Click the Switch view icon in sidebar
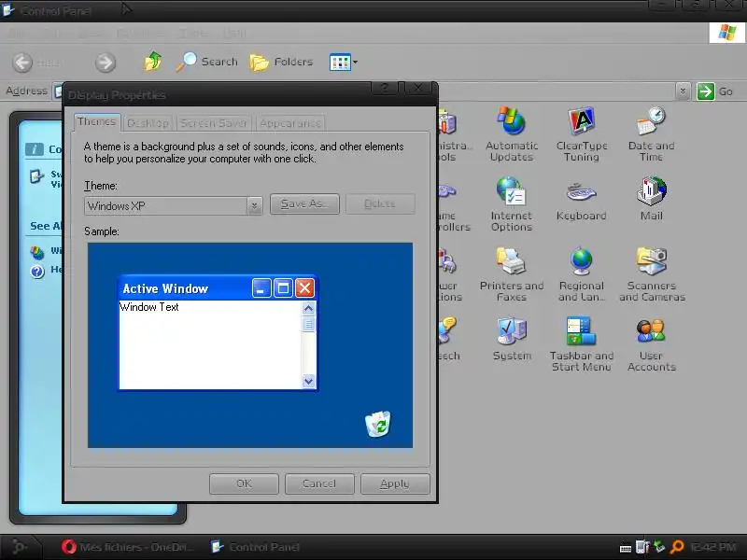The width and height of the screenshot is (747, 560). [x=36, y=176]
